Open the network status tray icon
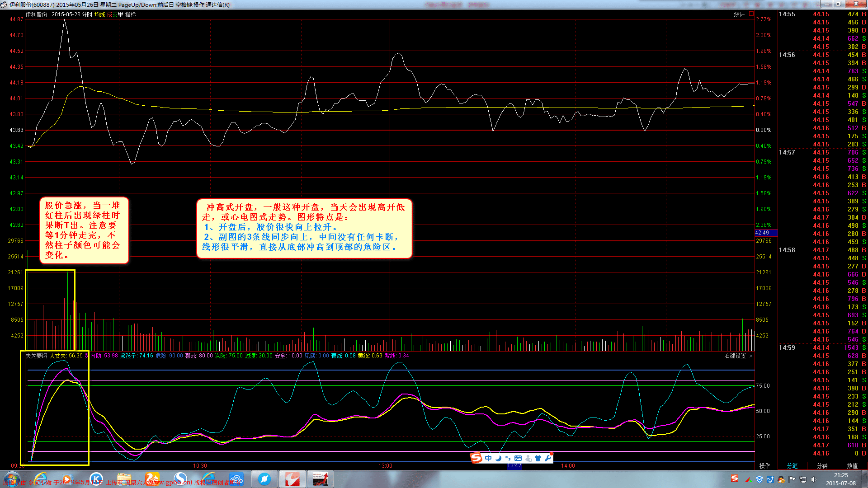 pos(802,479)
